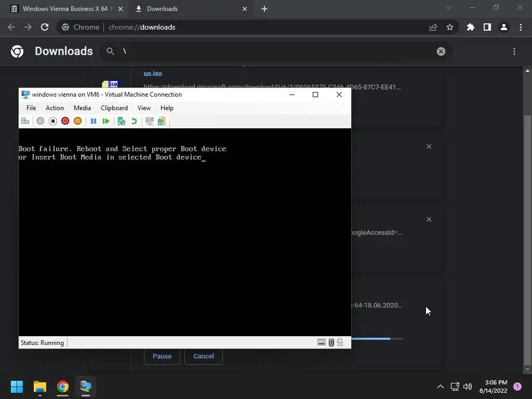Viewport: 532px width, 399px height.
Task: Remove the download entry with googleAccessId URL
Action: click(429, 220)
